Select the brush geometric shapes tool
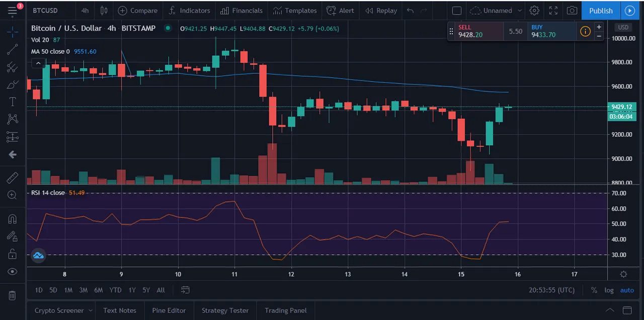Screen dimensions: 644x320 (x=13, y=84)
